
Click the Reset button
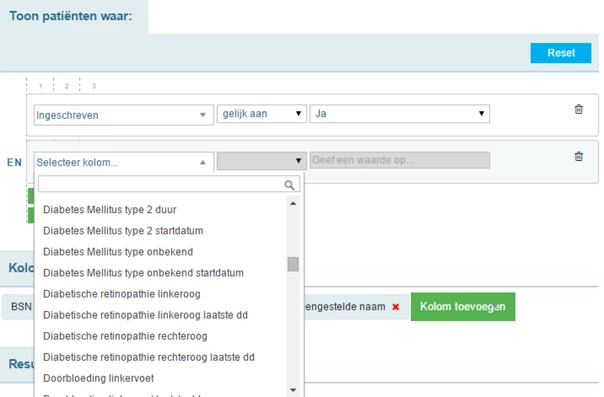coord(561,53)
